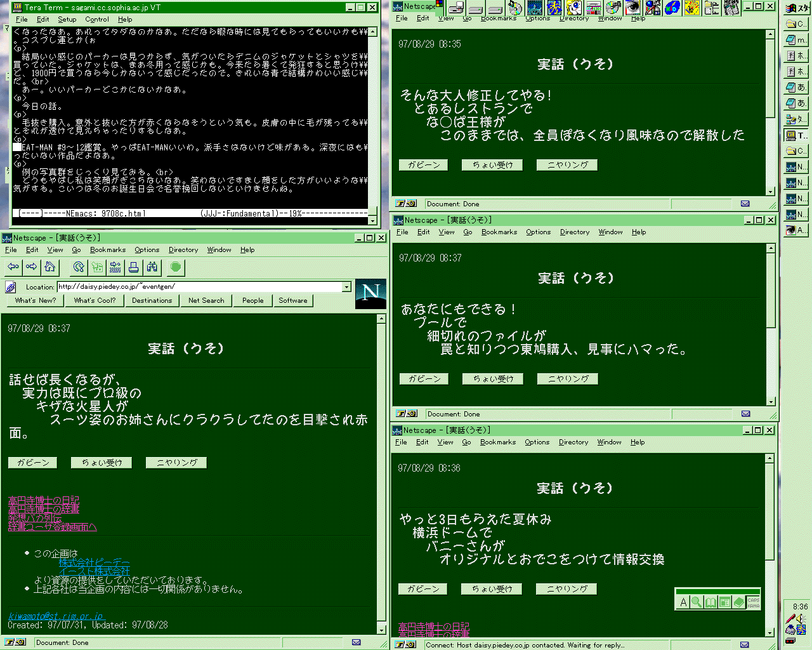Click the security key icon in the なOぱ王様 window's status bar
The width and height of the screenshot is (812, 650).
pyautogui.click(x=405, y=204)
